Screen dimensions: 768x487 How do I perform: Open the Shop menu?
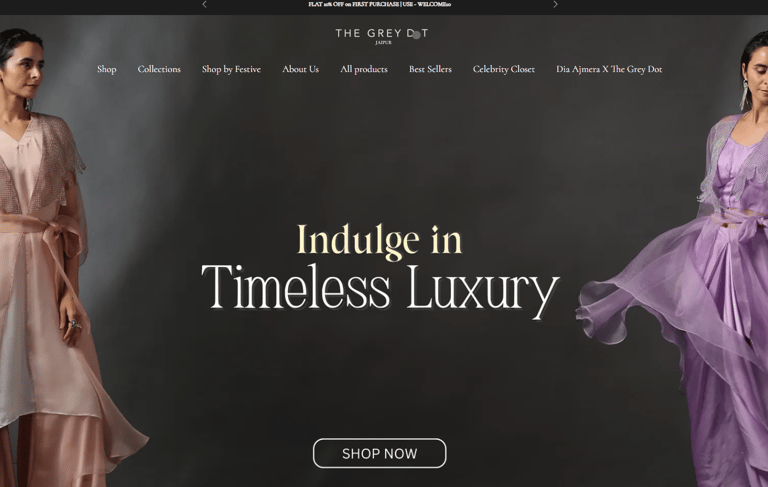tap(106, 69)
